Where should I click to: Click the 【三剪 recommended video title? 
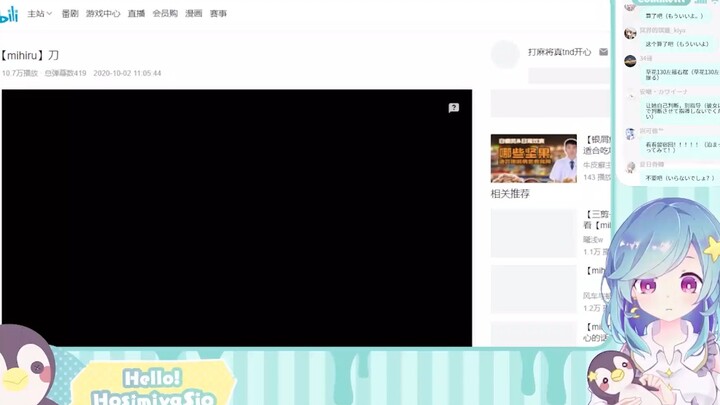click(x=598, y=214)
